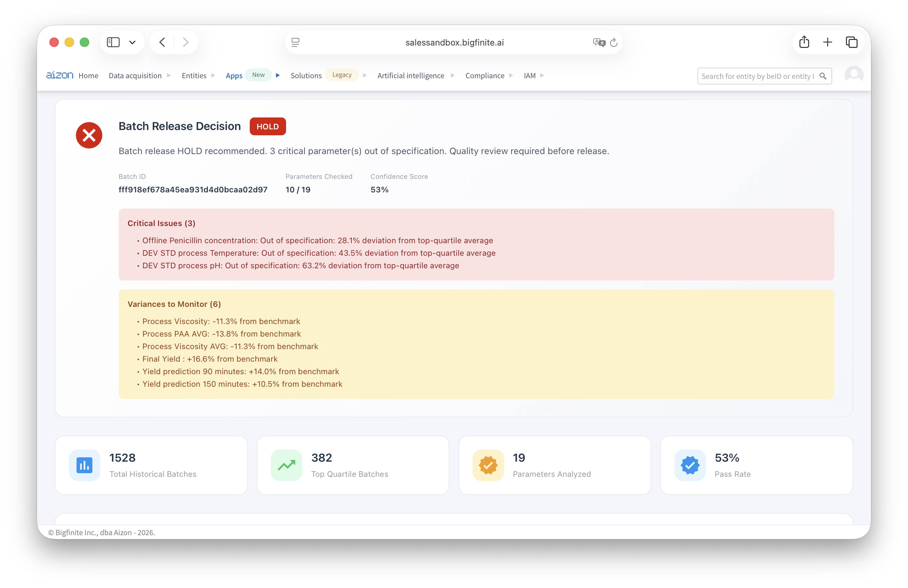Click the Top Quartile Batches trend icon

(x=286, y=465)
